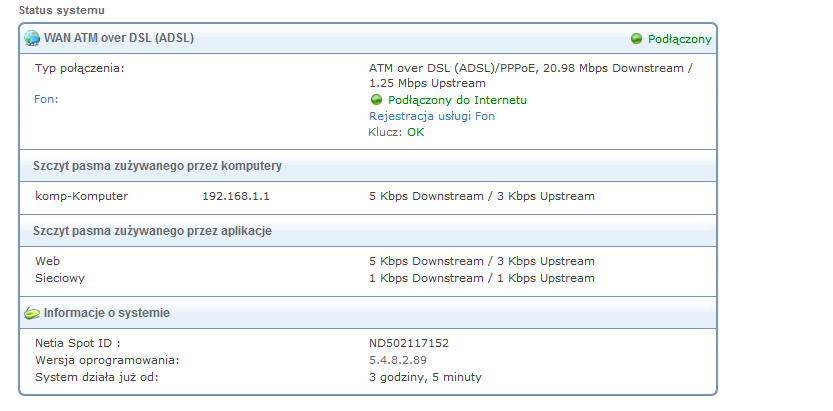
Task: Click the WAN globe icon
Action: [32, 38]
